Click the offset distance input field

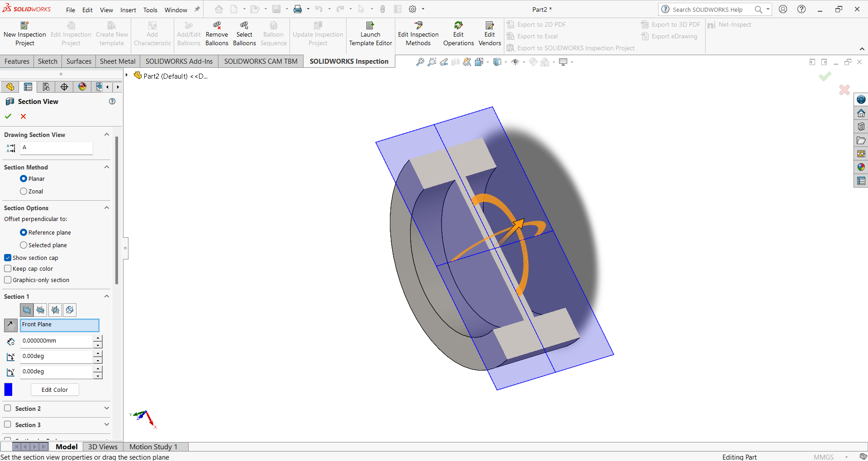pos(57,341)
